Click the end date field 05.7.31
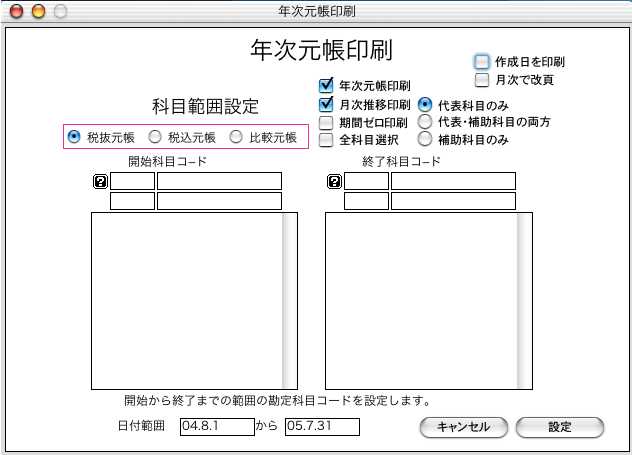This screenshot has width=632, height=455. [x=321, y=427]
